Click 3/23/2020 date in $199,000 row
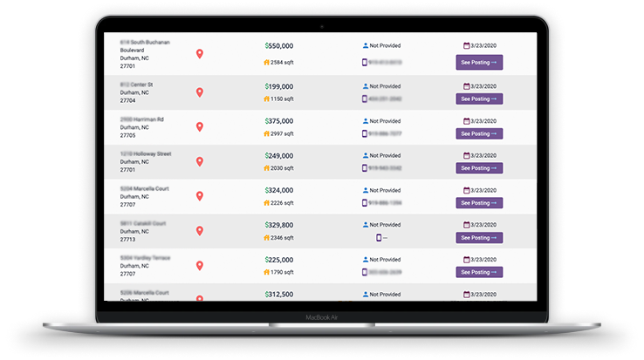 [483, 86]
